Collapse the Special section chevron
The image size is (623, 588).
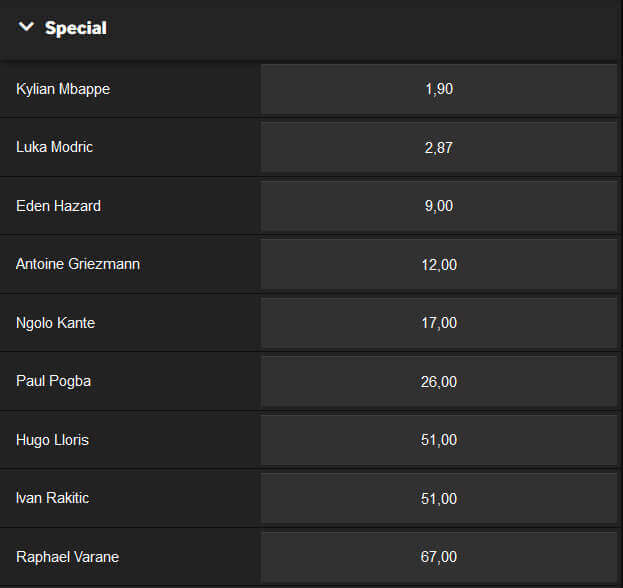coord(26,27)
